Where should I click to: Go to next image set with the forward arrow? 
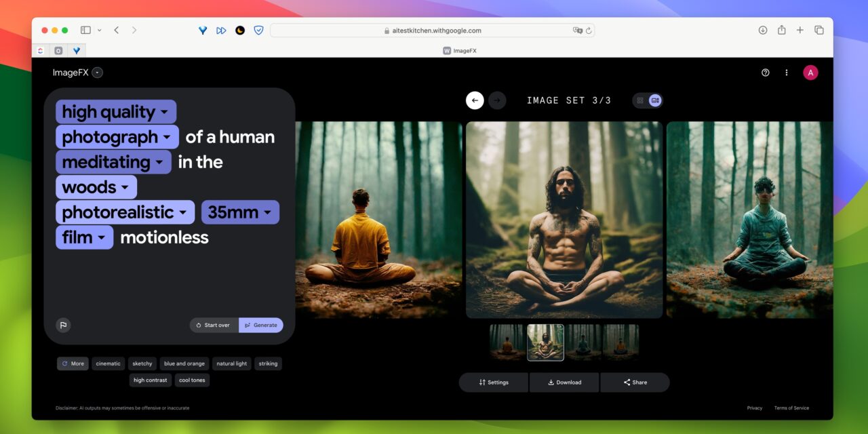point(497,100)
